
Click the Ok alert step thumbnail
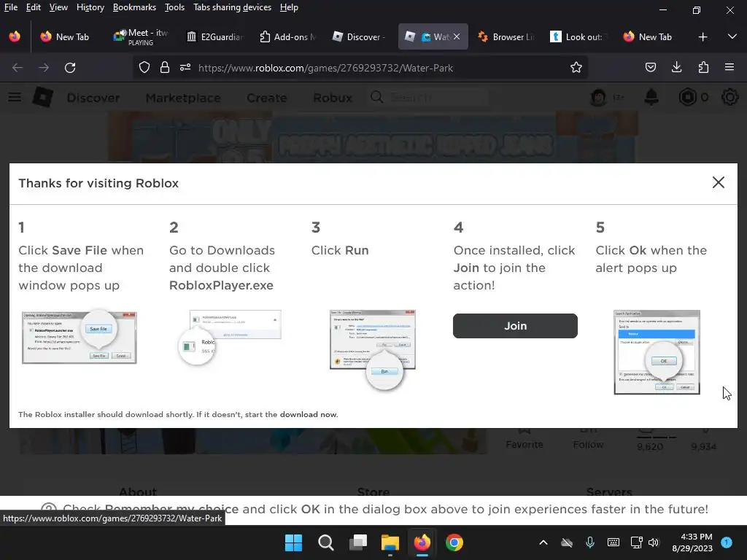coord(657,352)
